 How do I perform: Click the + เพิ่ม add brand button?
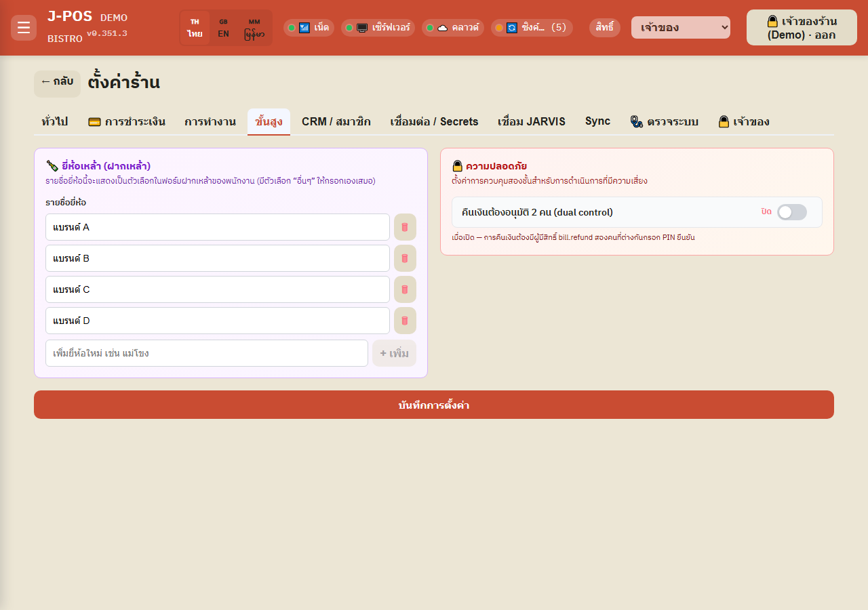(394, 353)
